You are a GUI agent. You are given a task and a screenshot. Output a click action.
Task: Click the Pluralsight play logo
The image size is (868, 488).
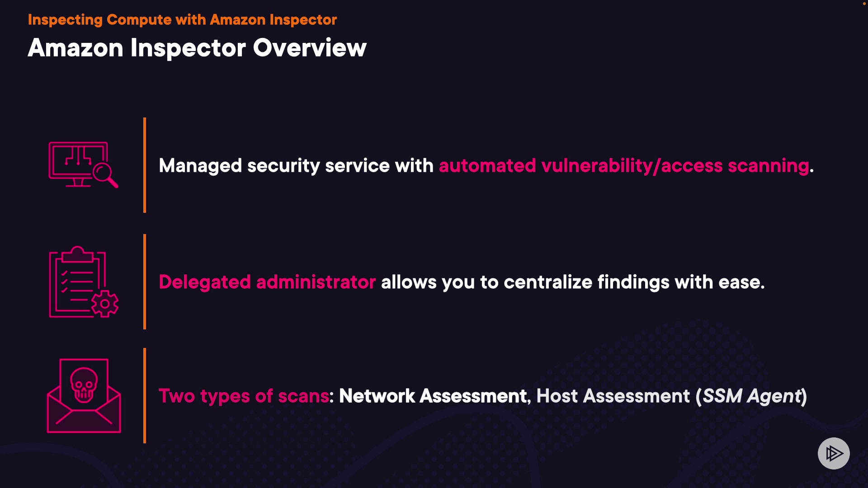pyautogui.click(x=834, y=453)
